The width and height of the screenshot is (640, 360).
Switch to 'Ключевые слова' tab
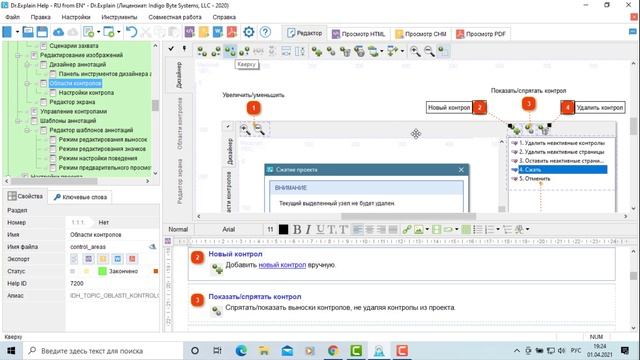pyautogui.click(x=80, y=197)
